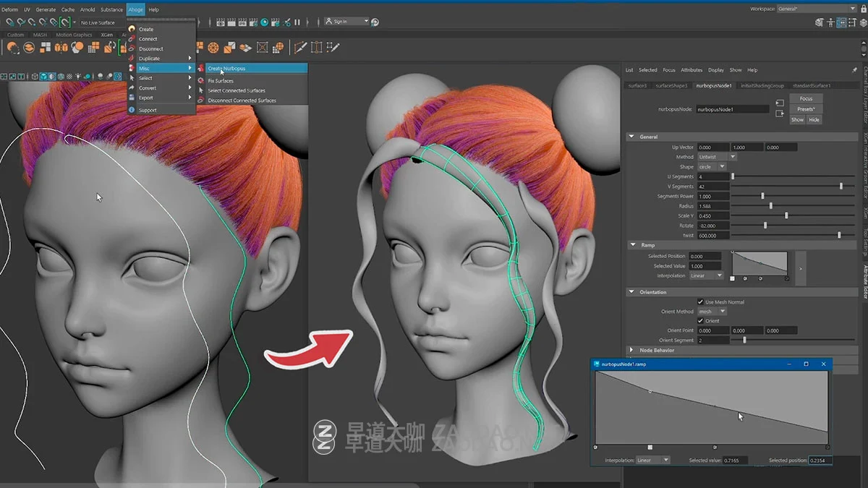The height and width of the screenshot is (488, 868).
Task: Toggle a snap magnet icon in the status line
Action: coord(9,22)
